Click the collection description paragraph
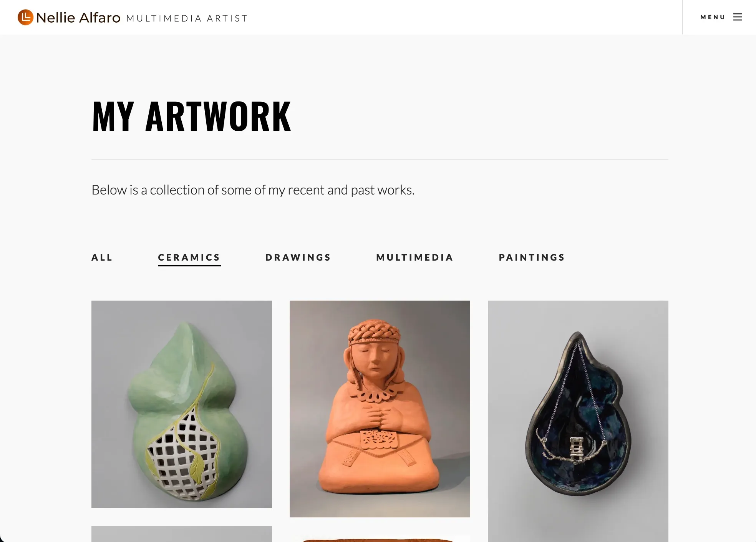The width and height of the screenshot is (756, 542). [x=253, y=190]
